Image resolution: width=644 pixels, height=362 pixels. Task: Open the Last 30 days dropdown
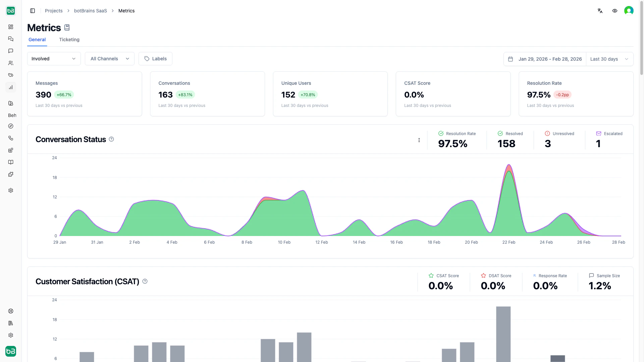coord(609,59)
